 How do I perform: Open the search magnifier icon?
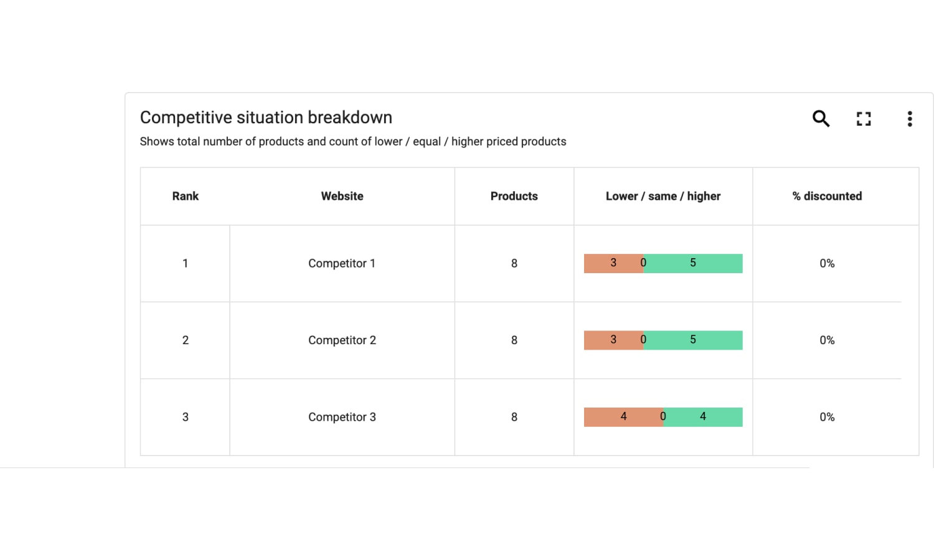tap(821, 118)
